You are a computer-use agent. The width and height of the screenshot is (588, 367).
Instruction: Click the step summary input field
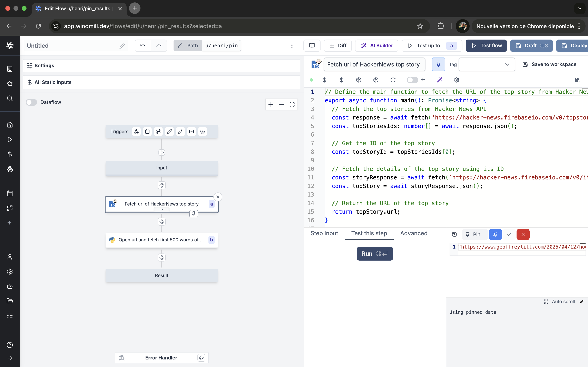click(374, 64)
